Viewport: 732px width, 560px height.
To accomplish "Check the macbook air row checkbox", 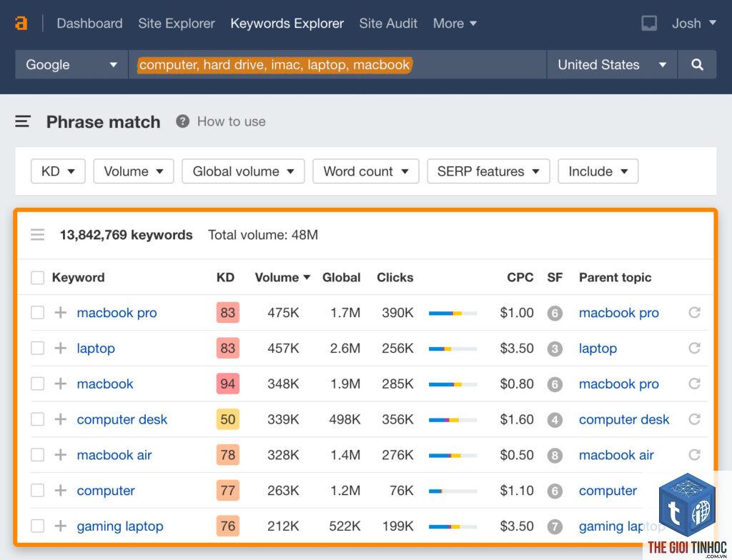I will 37,454.
